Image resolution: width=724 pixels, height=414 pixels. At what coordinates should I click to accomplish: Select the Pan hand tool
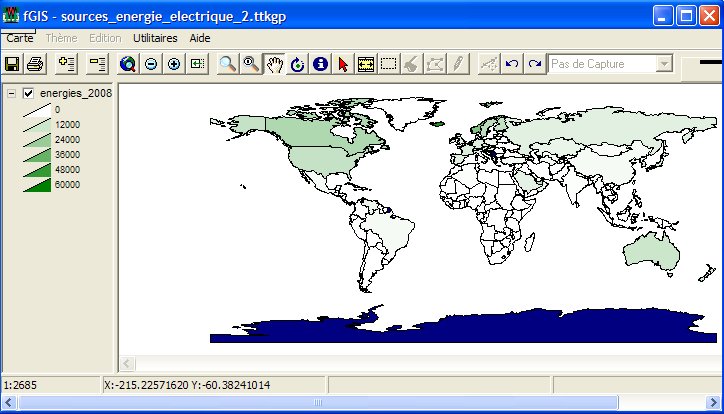[x=273, y=64]
